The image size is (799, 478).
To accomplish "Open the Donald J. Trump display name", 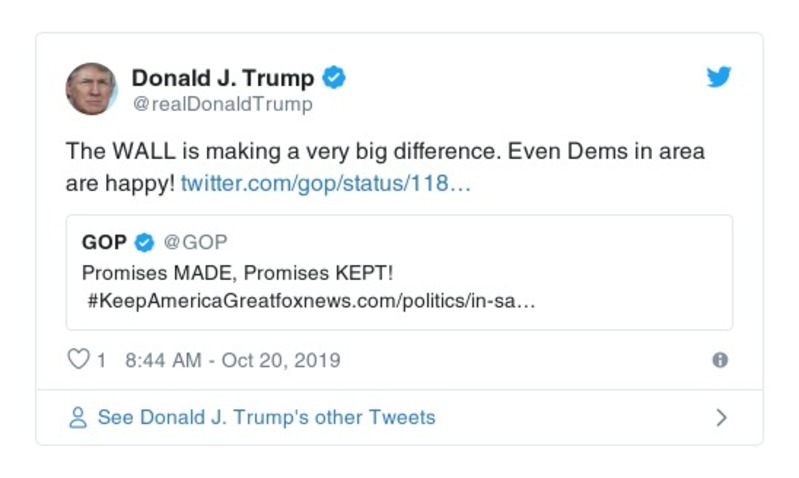I will (x=222, y=77).
